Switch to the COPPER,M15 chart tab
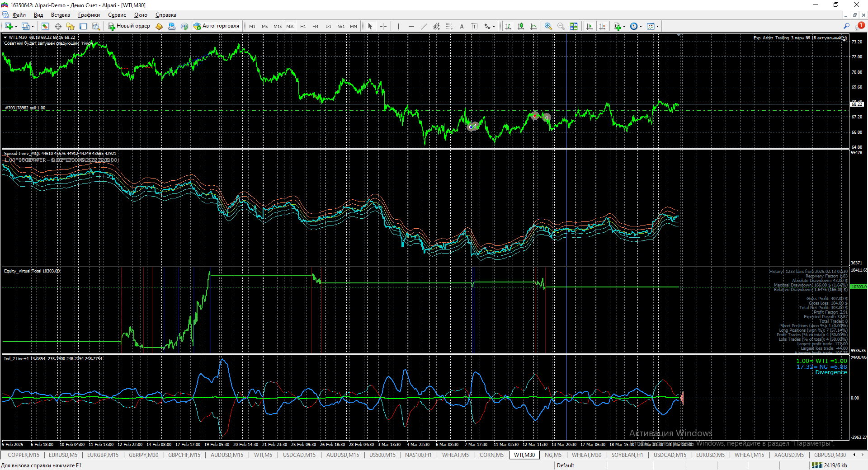The image size is (868, 470). [x=24, y=455]
